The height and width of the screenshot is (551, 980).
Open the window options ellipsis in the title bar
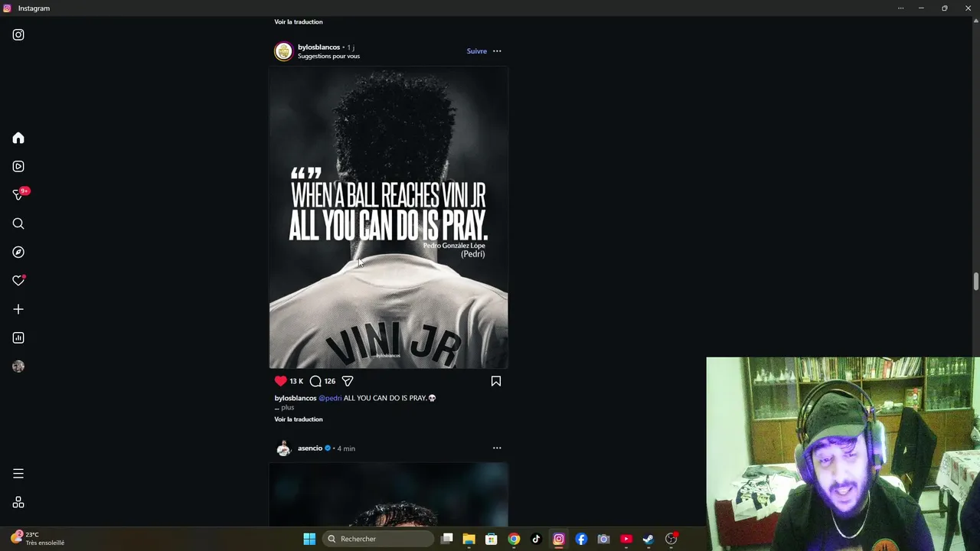(900, 8)
